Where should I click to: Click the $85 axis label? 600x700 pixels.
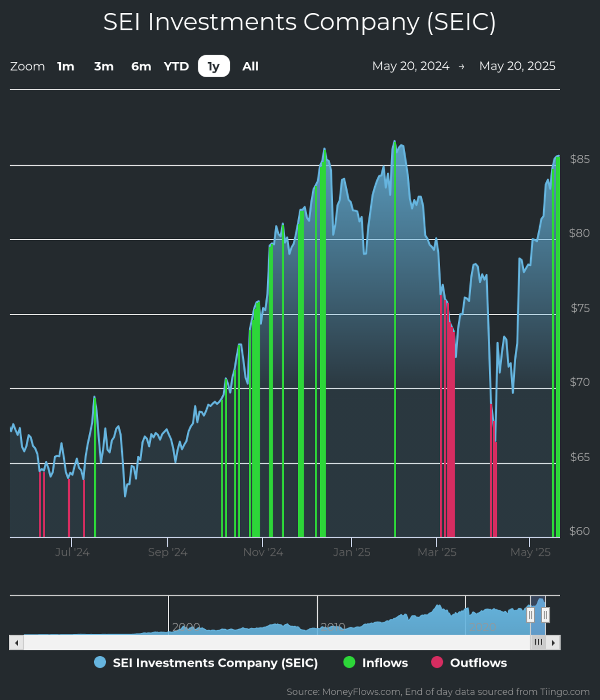[x=580, y=159]
